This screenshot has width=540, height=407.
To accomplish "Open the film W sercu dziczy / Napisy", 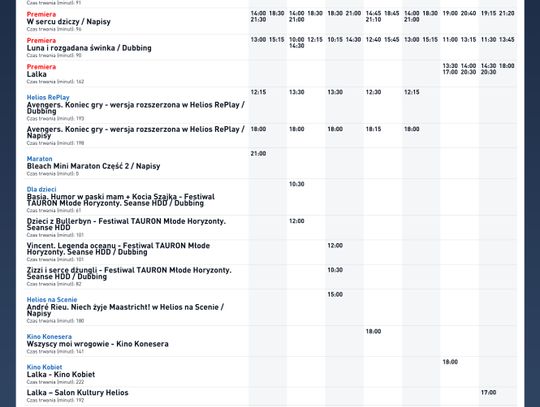I will [69, 22].
